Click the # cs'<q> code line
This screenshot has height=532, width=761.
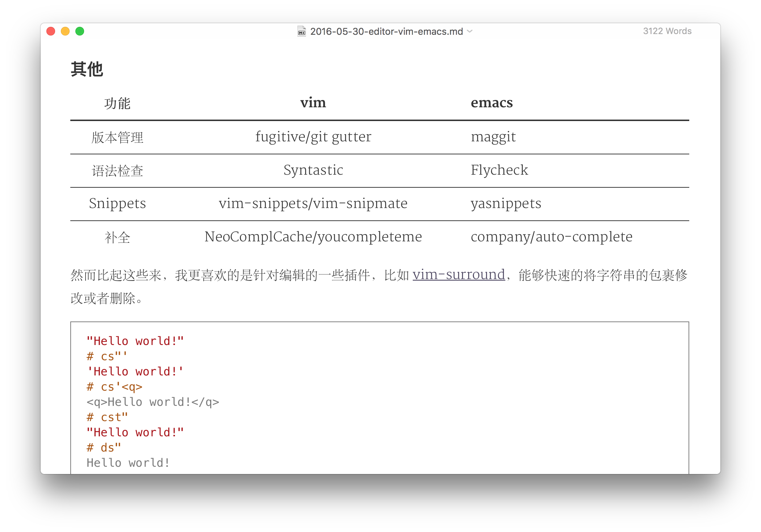(115, 387)
